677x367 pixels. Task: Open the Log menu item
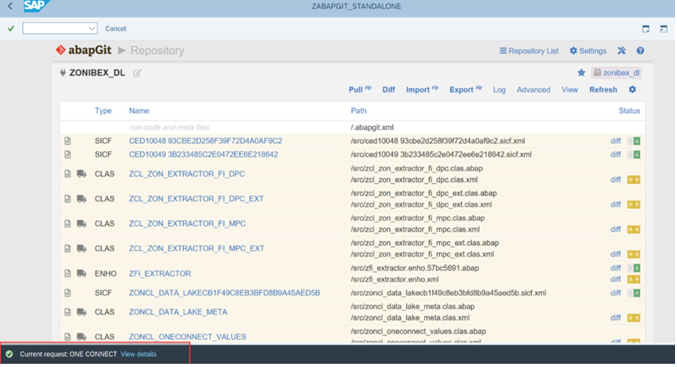click(x=499, y=90)
